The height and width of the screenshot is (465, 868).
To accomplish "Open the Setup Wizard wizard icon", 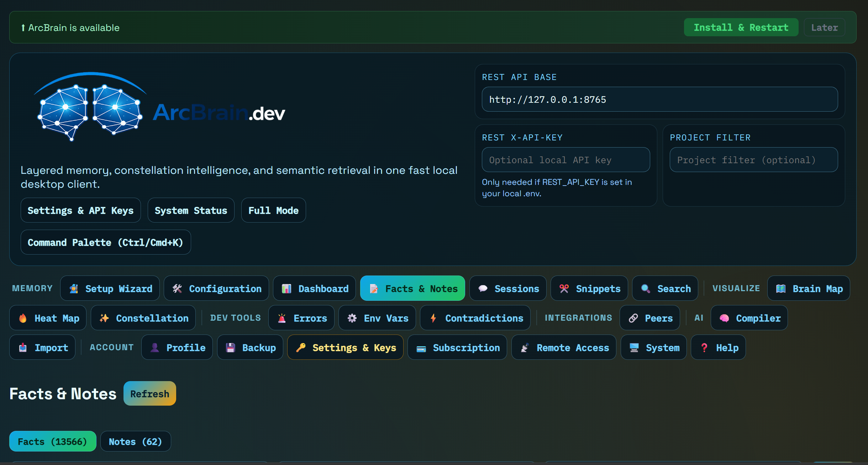I will click(74, 289).
